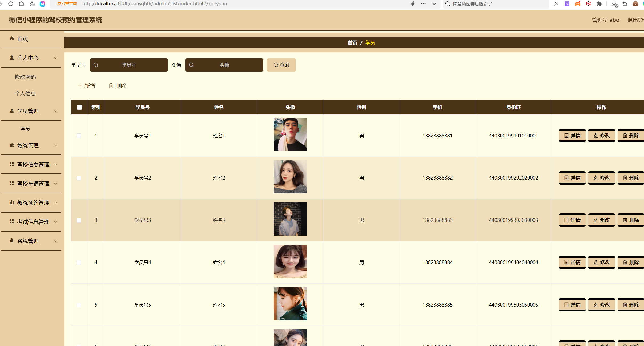Image resolution: width=644 pixels, height=346 pixels.
Task: Select 学员 submenu item in sidebar
Action: (x=25, y=129)
